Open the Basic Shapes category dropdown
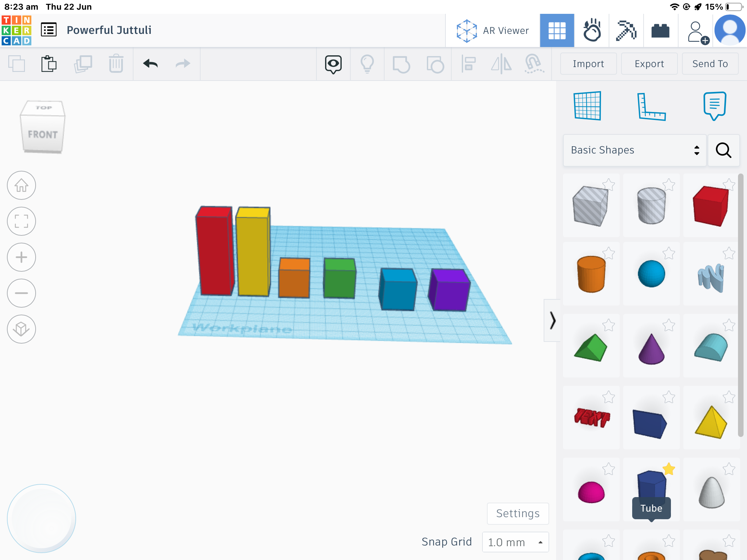 [x=635, y=150]
